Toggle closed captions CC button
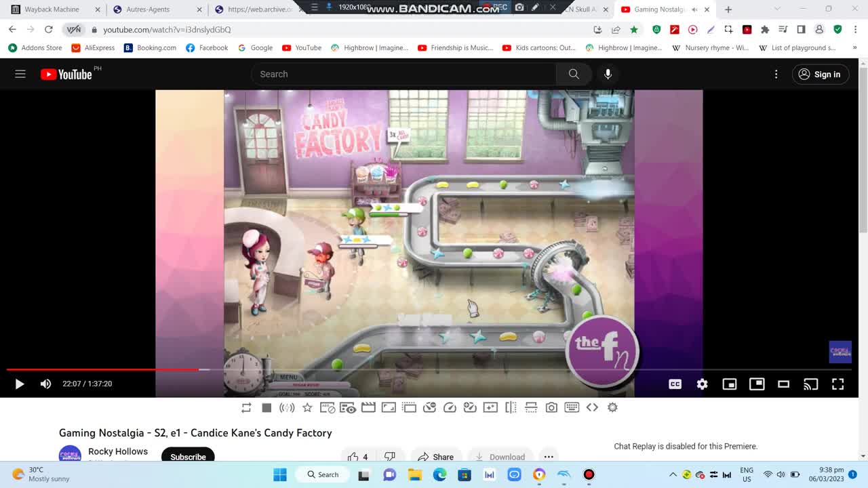Viewport: 868px width, 488px height. click(x=675, y=384)
